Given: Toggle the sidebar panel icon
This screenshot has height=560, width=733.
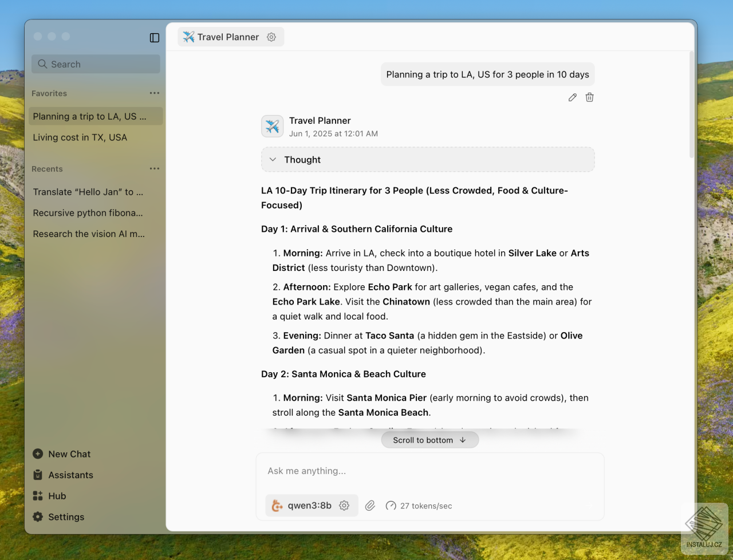Looking at the screenshot, I should [155, 38].
